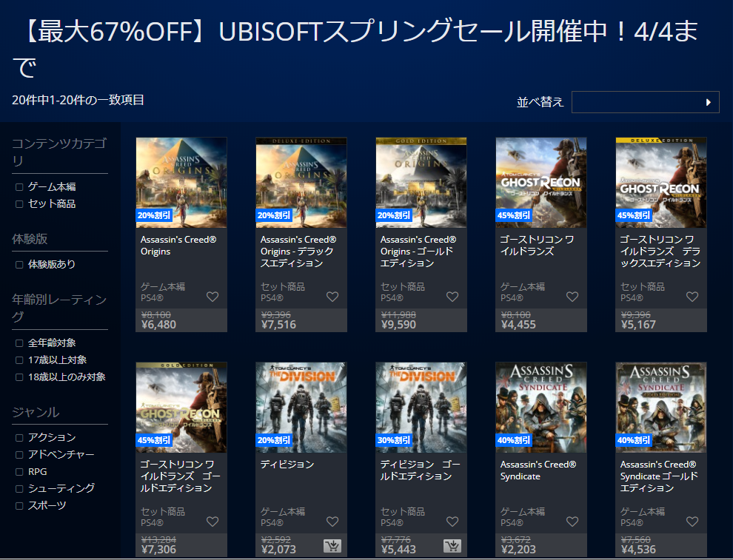Image resolution: width=733 pixels, height=560 pixels.
Task: Select the シューティング genre checkbox
Action: point(19,489)
